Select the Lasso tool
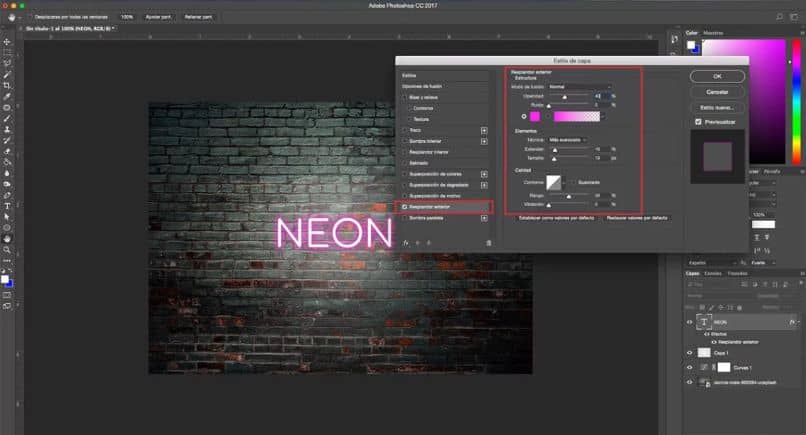806x435 pixels. 7,63
